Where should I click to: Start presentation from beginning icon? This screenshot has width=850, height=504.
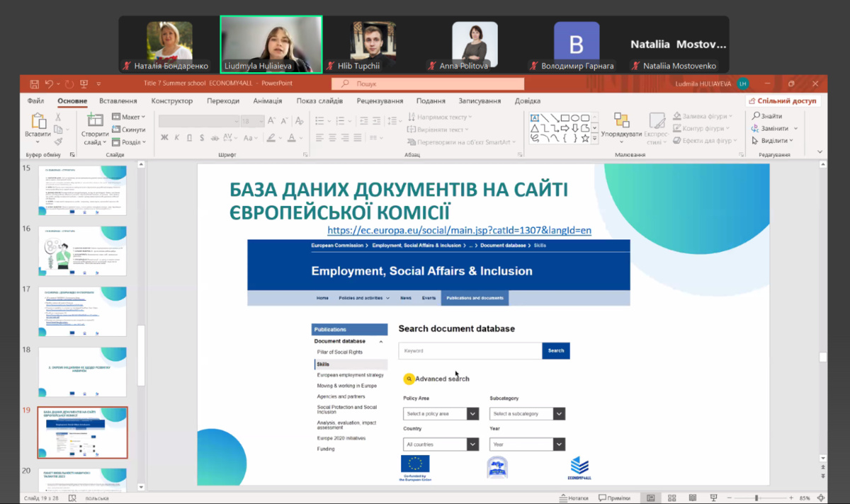(85, 84)
